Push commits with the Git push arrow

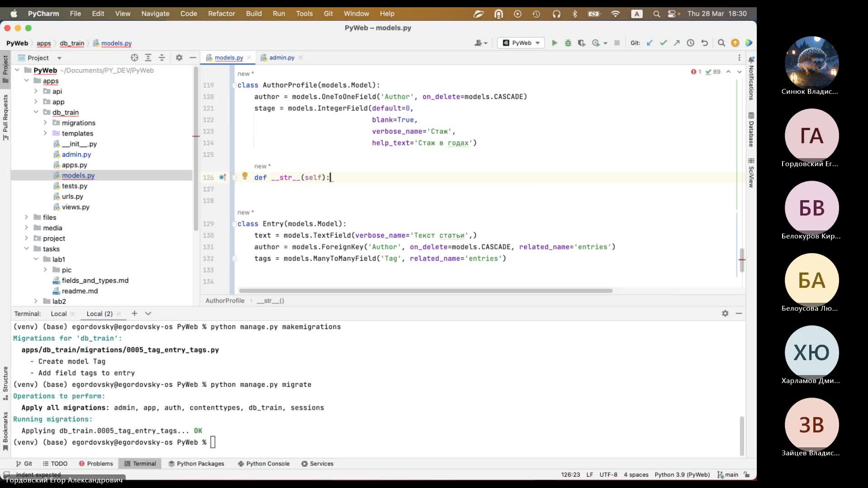point(677,43)
